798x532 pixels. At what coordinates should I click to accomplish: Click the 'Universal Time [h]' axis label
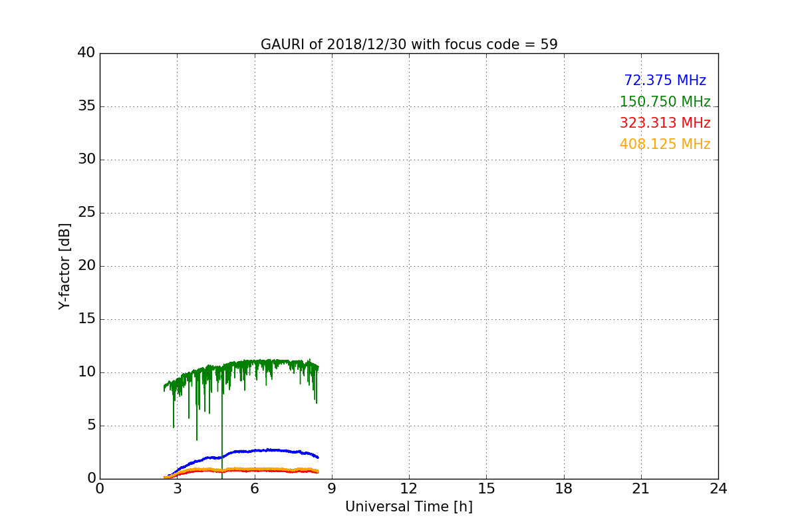point(409,507)
